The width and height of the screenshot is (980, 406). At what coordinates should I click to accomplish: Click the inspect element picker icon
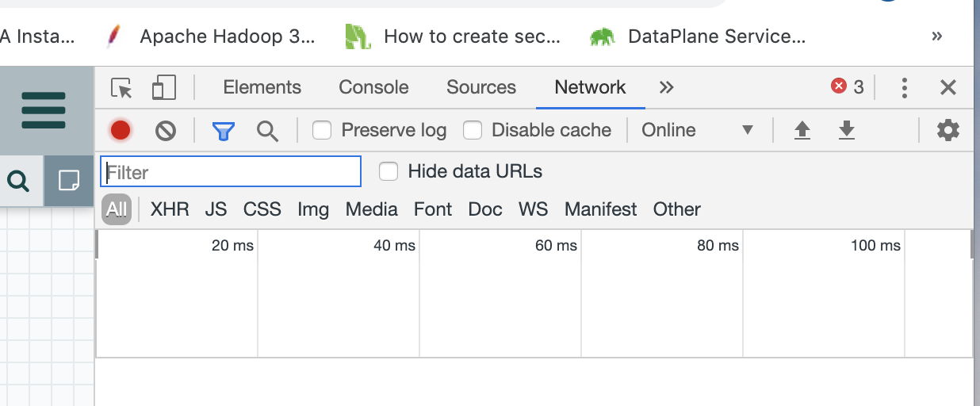[x=121, y=88]
